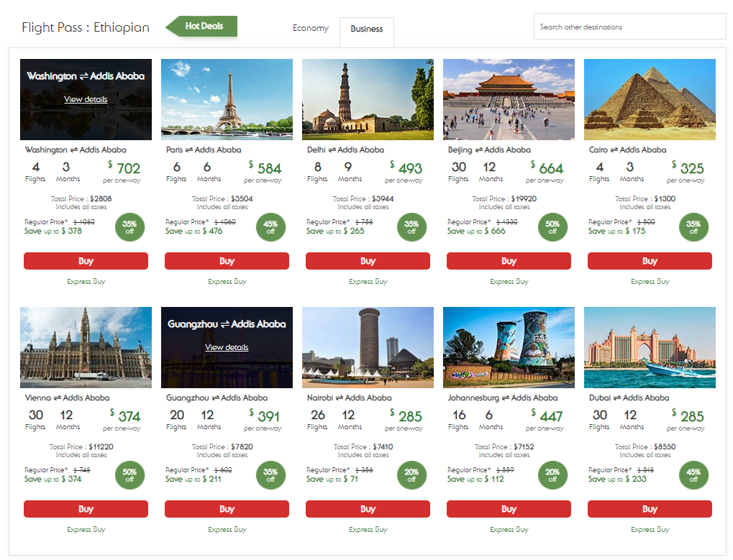733x560 pixels.
Task: Select the 'Dubai ⇌ Addis Ababa' route title
Action: point(629,398)
